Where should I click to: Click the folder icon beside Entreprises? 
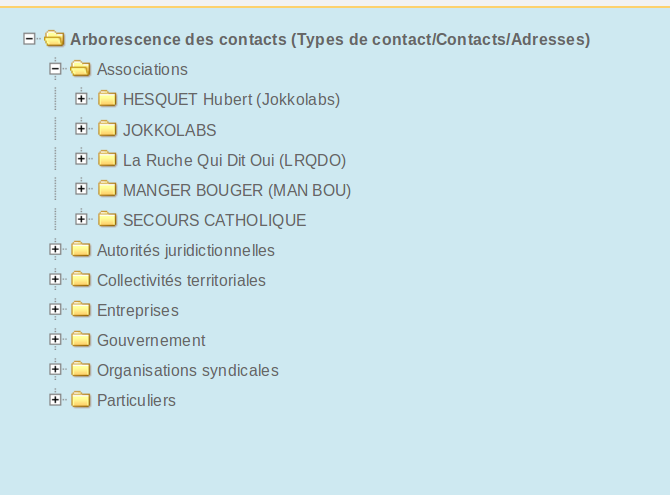pyautogui.click(x=81, y=309)
